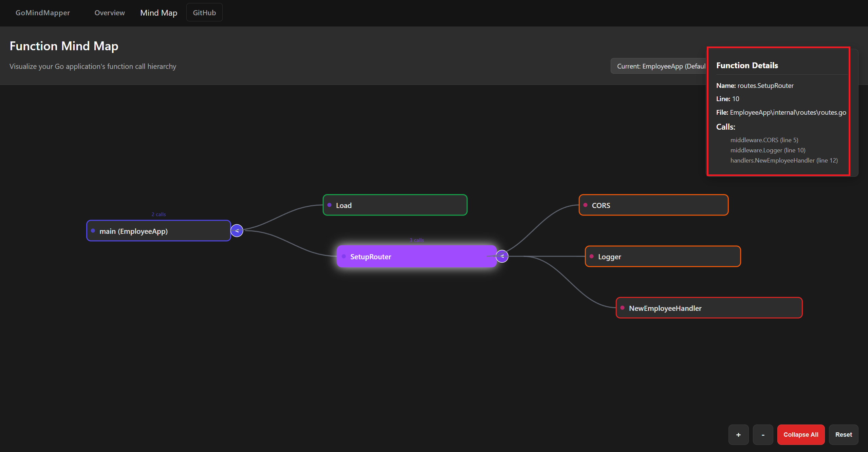The width and height of the screenshot is (868, 452).
Task: Click the '3 calls' label above SetupRouter
Action: coord(417,240)
